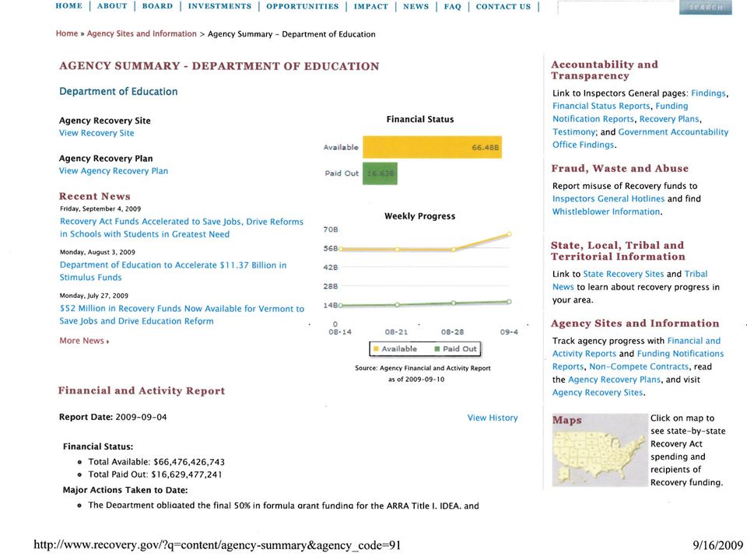747x560 pixels.
Task: Open the NEWS navigation item
Action: click(x=416, y=6)
